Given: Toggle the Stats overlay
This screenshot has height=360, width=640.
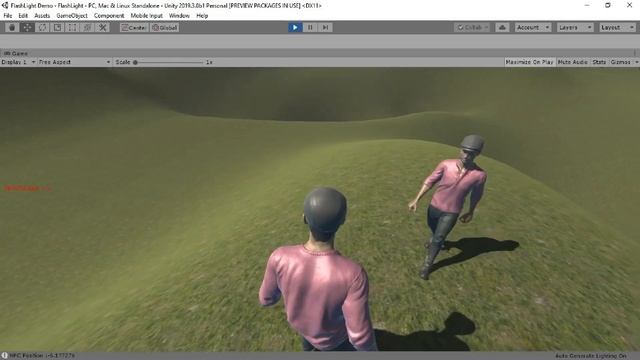Looking at the screenshot, I should [599, 62].
